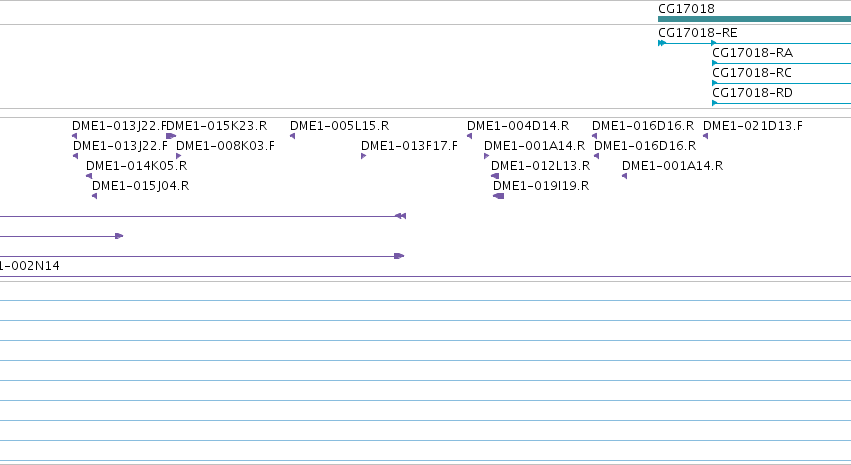
Task: Select the CG17018 gene label
Action: click(x=686, y=9)
